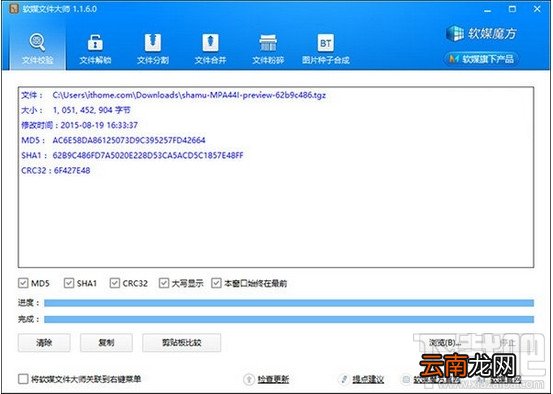Open the 文件校验 file checksum tab
The image size is (553, 394).
(x=37, y=48)
